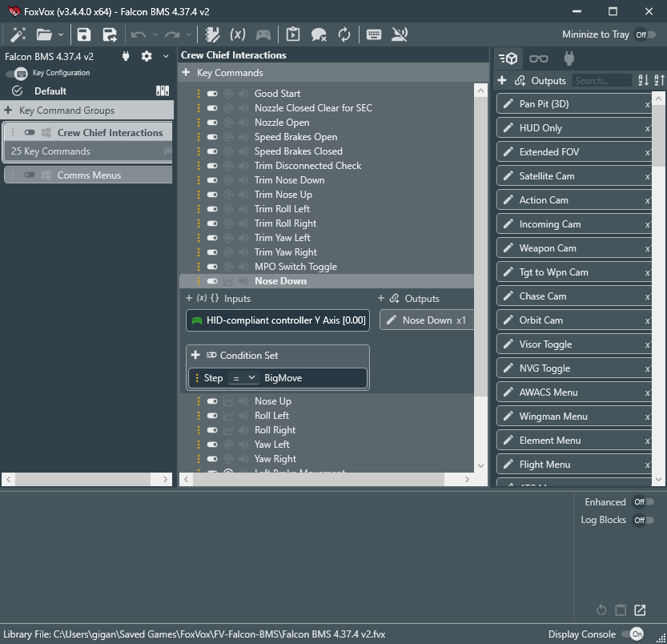
Task: Add a new Key Command with plus
Action: click(x=186, y=72)
